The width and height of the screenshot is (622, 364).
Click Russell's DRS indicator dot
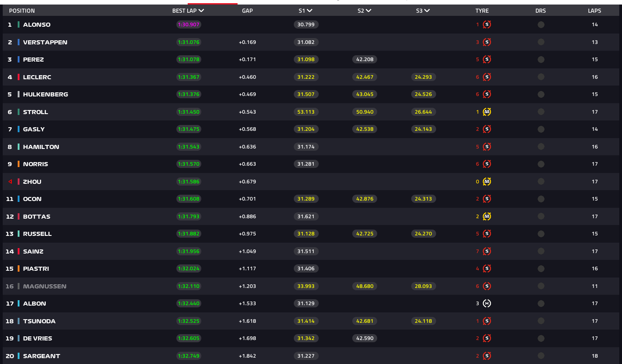[x=541, y=234]
